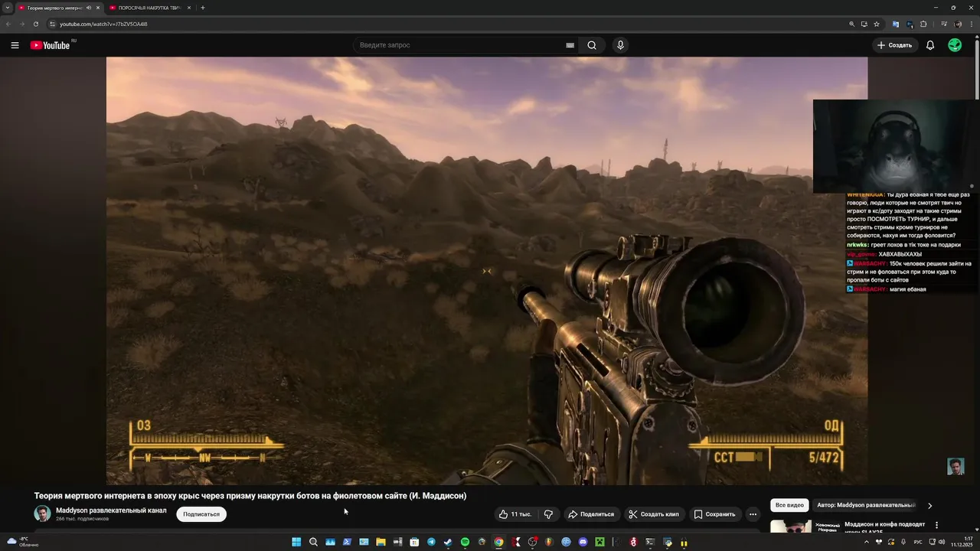Click the address bar URL

tap(103, 24)
